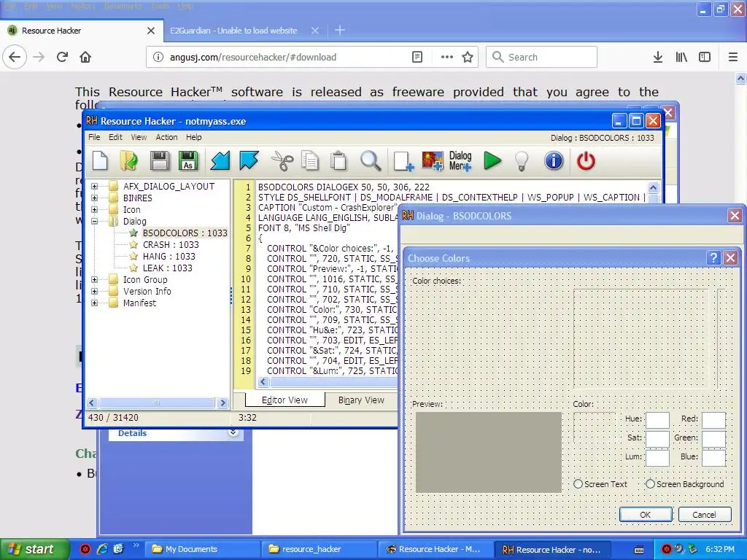Click the Red value input field
Screen dimensions: 747x560
(x=713, y=419)
